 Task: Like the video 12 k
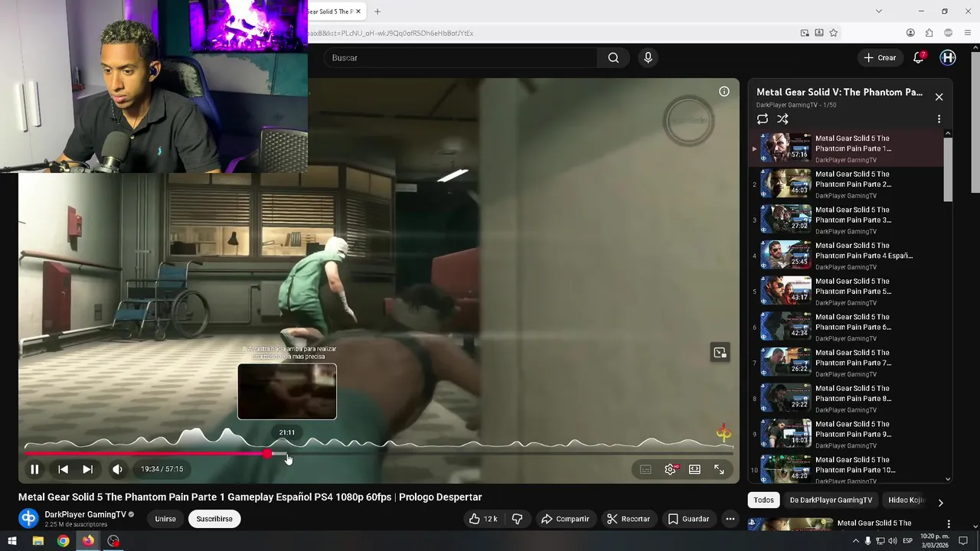pyautogui.click(x=483, y=519)
